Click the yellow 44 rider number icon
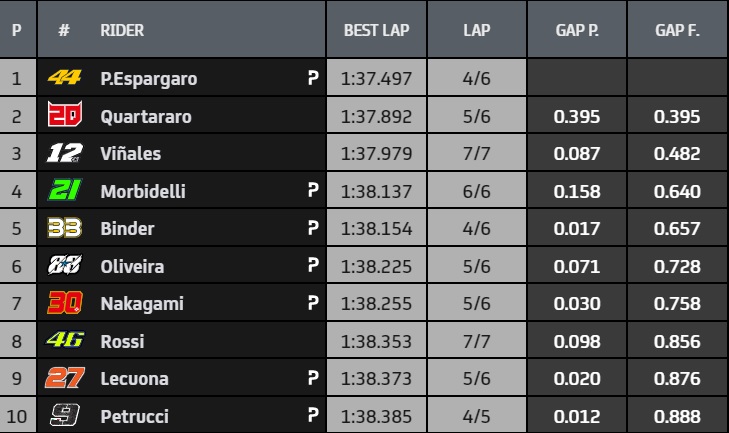Screen dimensions: 729x433 (x=65, y=77)
